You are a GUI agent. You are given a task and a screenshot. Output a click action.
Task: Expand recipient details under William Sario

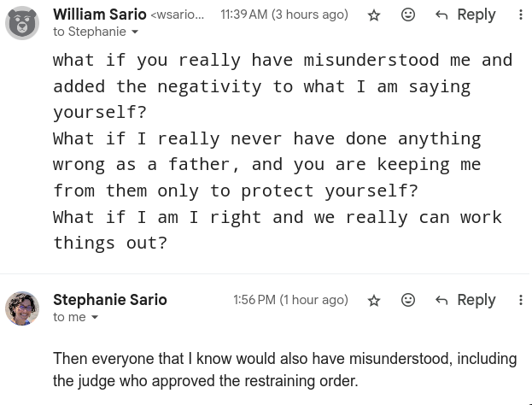pos(135,32)
